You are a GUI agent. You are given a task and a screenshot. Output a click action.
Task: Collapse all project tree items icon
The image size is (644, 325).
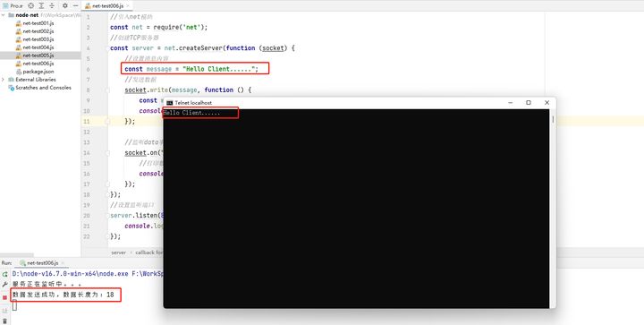point(52,5)
